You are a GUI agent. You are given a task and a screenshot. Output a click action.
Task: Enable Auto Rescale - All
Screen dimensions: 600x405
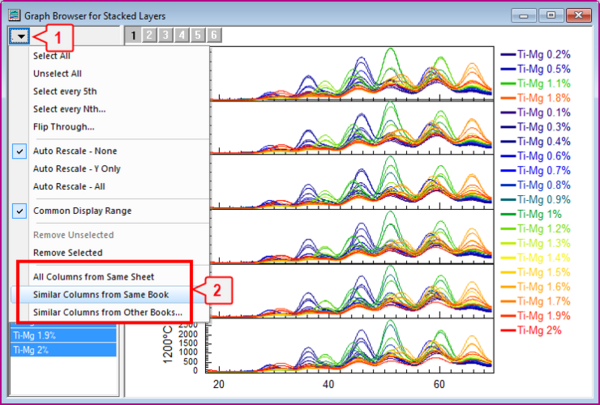(69, 186)
